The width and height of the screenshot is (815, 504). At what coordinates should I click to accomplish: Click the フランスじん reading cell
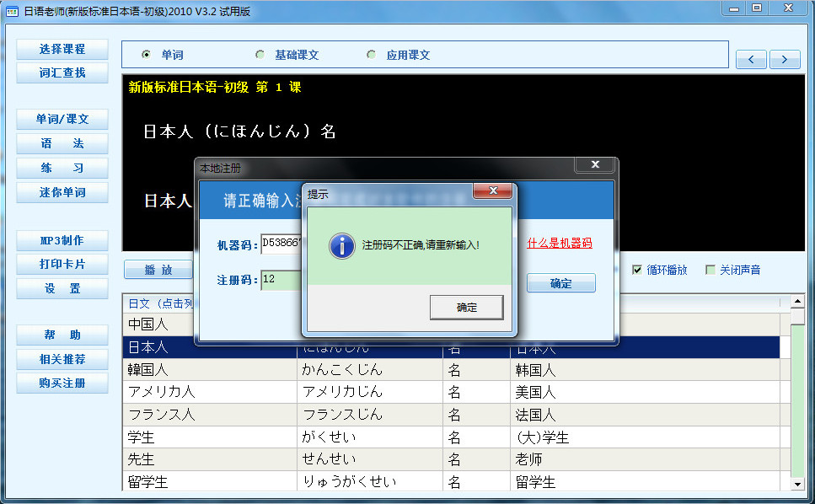370,415
